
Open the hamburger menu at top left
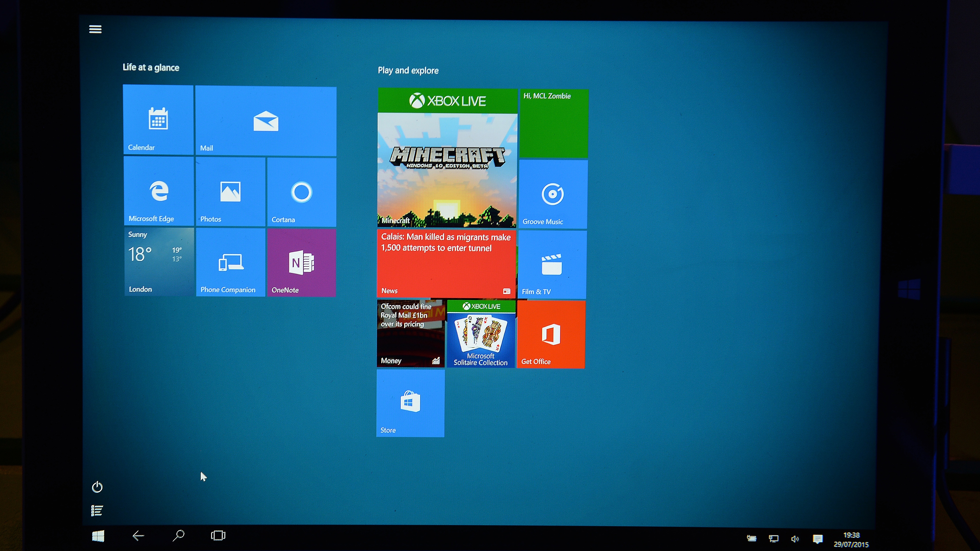click(x=95, y=29)
